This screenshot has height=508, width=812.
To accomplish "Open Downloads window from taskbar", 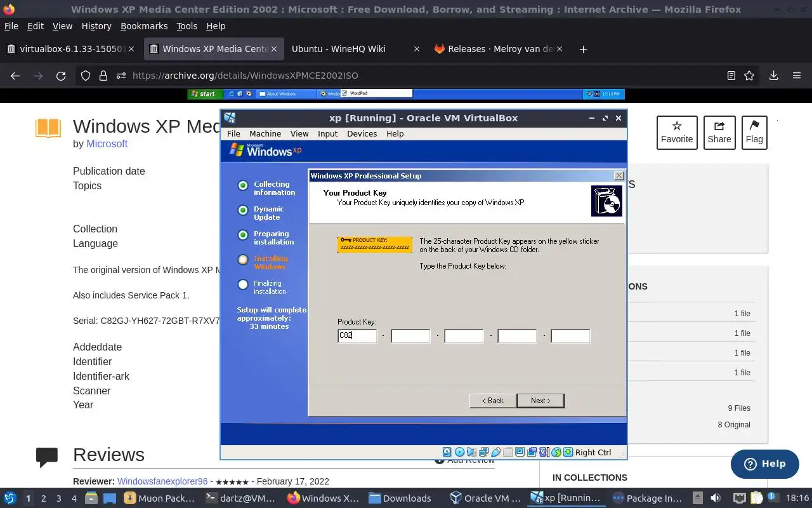I will click(400, 498).
